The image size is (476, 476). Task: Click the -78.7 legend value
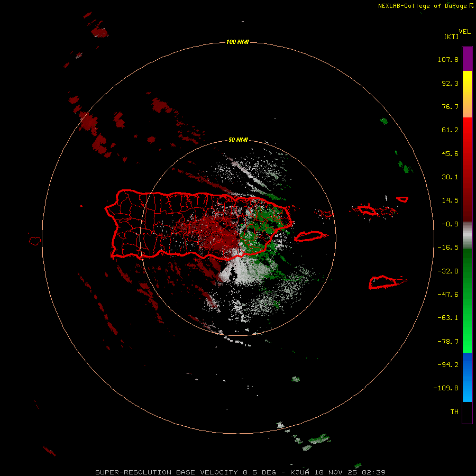[448, 342]
